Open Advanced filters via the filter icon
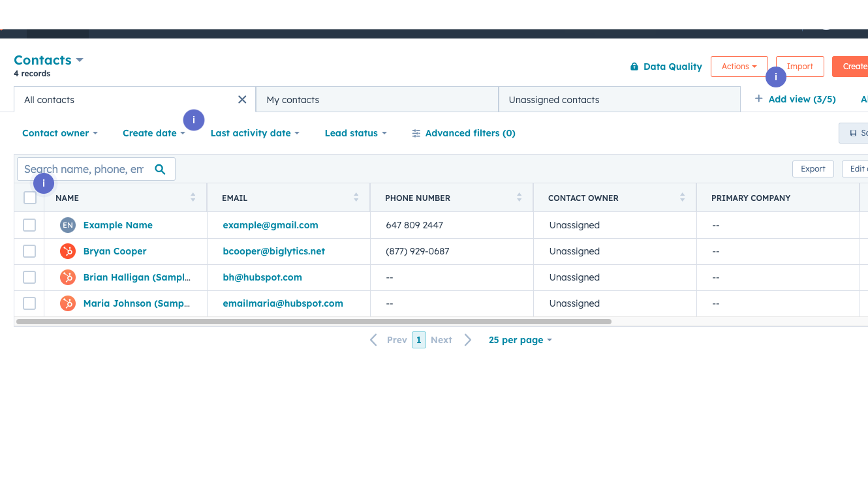This screenshot has height=488, width=868. coord(416,133)
